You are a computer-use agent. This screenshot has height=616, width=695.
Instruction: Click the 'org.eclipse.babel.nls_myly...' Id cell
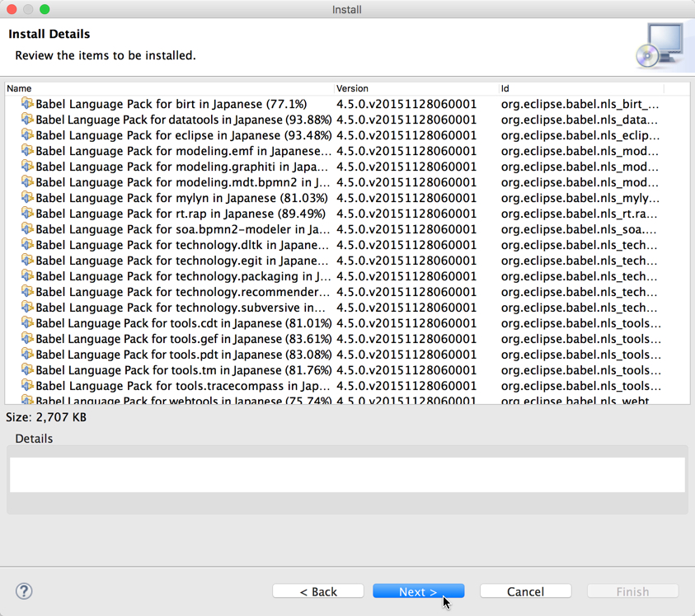click(x=580, y=198)
